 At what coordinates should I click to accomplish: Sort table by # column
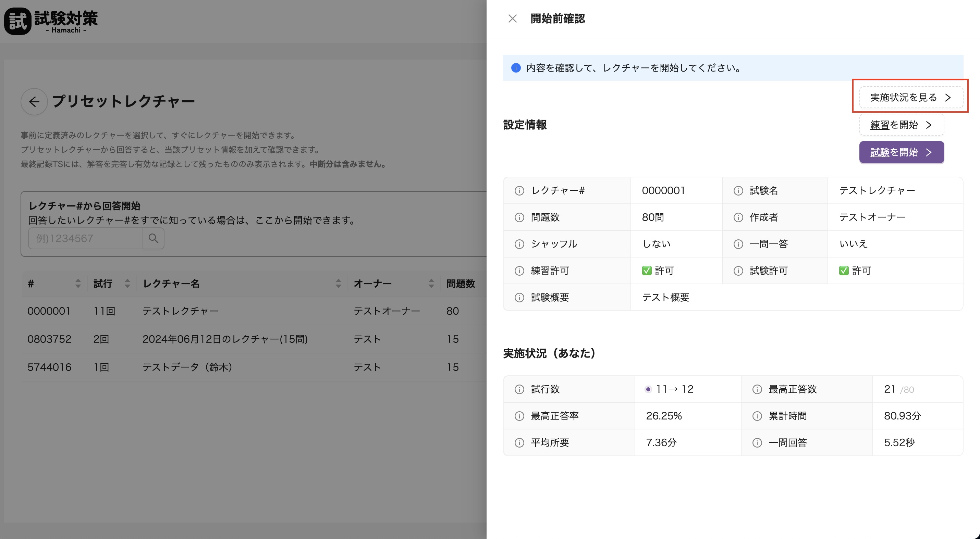78,284
